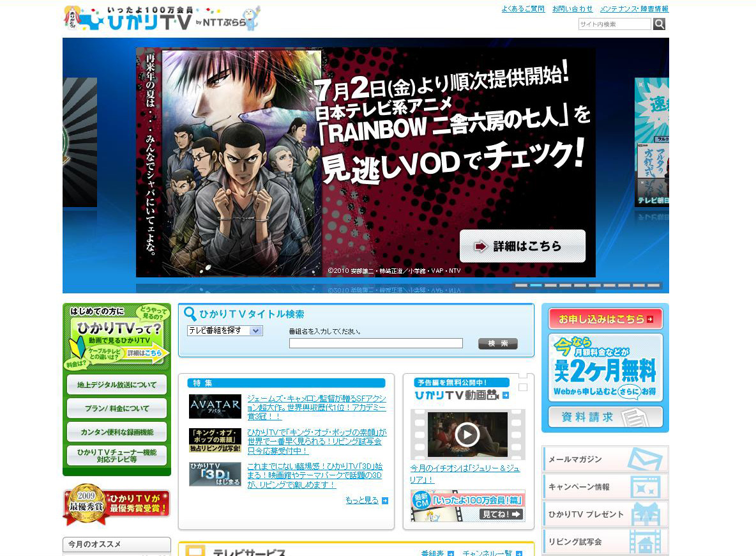Viewport: 756px width, 556px height.
Task: Select the first carousel slide indicator
Action: (x=521, y=285)
